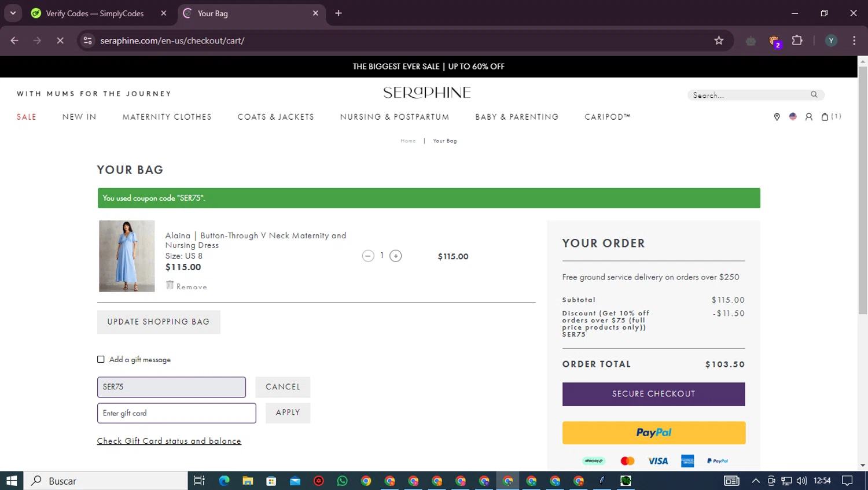Click UPDATE SHOPPING BAG button
This screenshot has width=868, height=490.
159,322
